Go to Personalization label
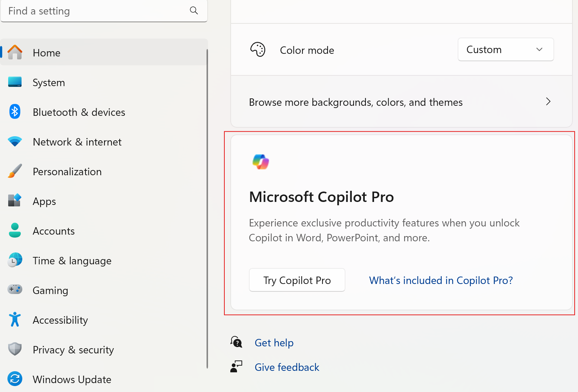 pos(67,171)
